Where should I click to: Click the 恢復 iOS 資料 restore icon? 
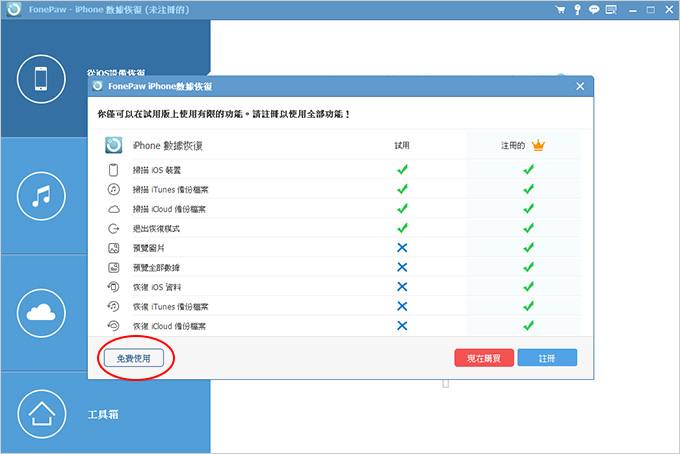click(x=113, y=287)
